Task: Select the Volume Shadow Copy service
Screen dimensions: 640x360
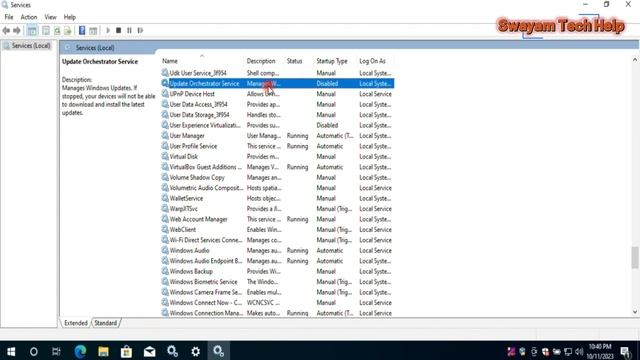Action: 277,178
